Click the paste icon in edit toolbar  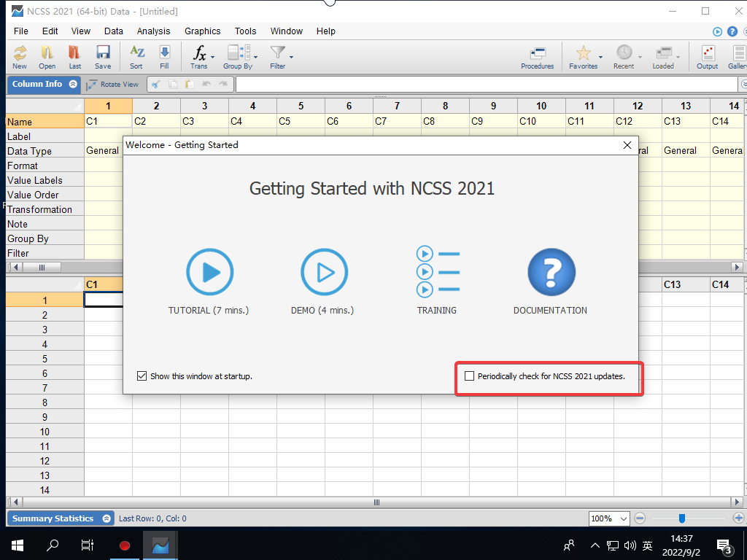coord(190,85)
